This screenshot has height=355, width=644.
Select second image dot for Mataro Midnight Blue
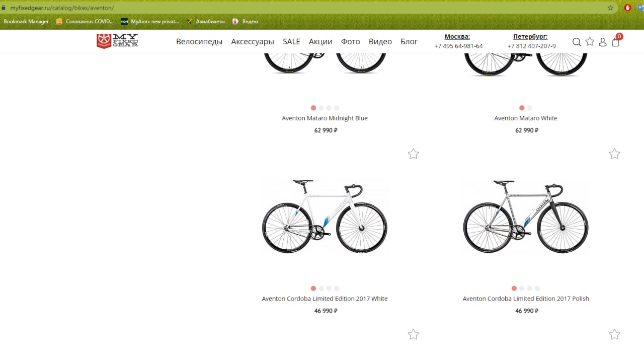coord(321,108)
